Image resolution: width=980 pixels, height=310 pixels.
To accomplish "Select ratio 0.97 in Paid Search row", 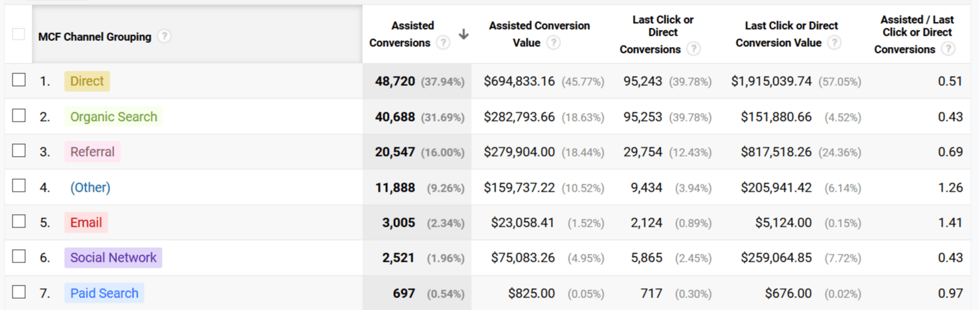I will 950,293.
